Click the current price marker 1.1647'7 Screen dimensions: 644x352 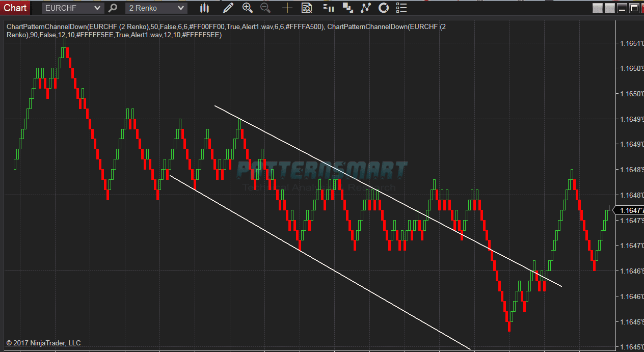click(629, 210)
